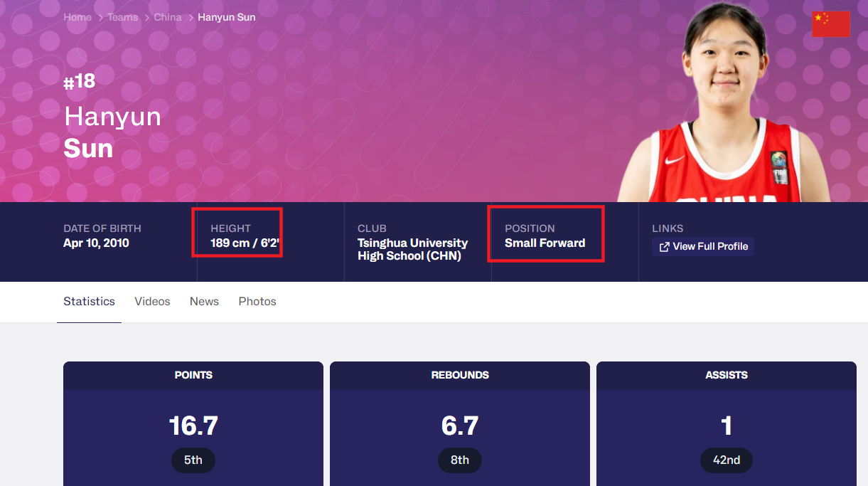Select the large Hanyun Sun name heading

click(x=112, y=132)
